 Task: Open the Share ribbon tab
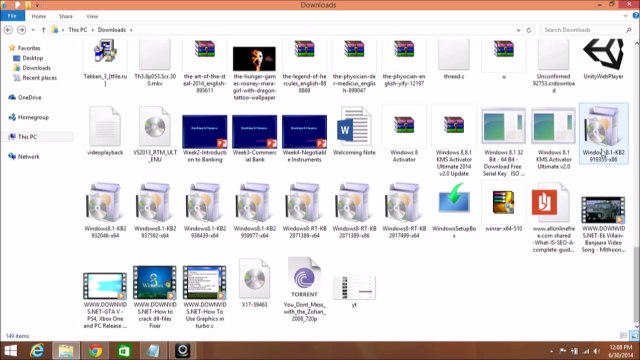coord(66,16)
